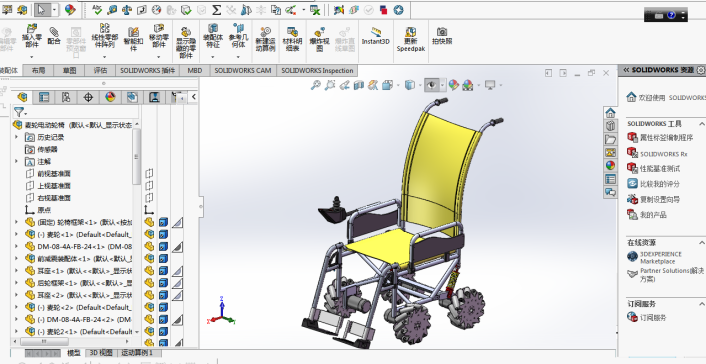Open the feature tree filter funnel
Image resolution: width=706 pixels, height=364 pixels.
[19, 112]
